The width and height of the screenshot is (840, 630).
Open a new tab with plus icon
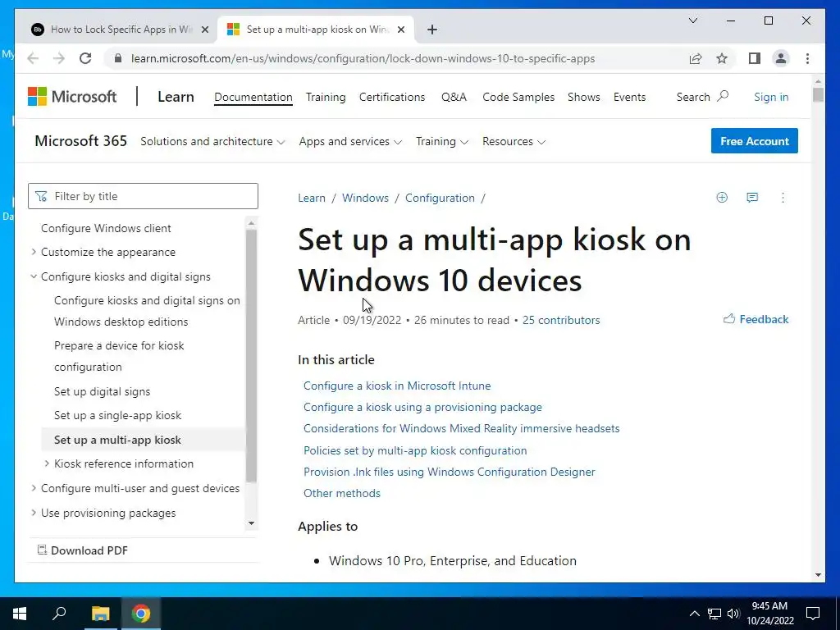click(432, 30)
